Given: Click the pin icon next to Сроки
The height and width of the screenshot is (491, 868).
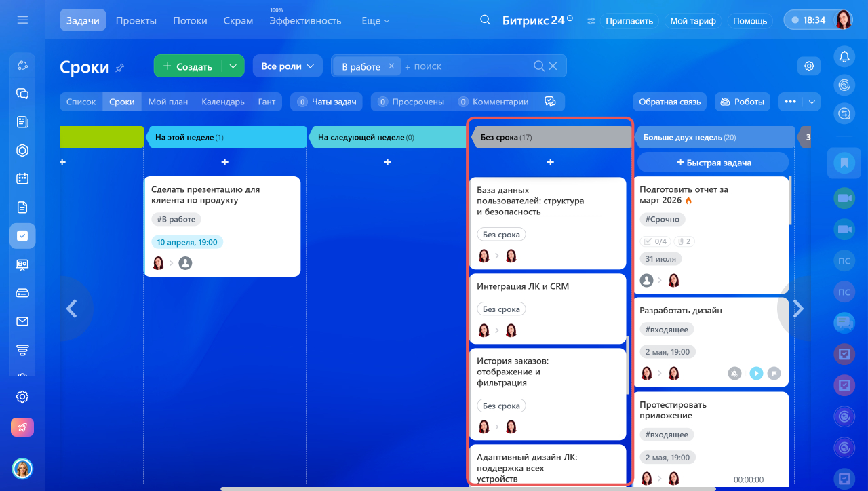Looking at the screenshot, I should click(x=120, y=67).
